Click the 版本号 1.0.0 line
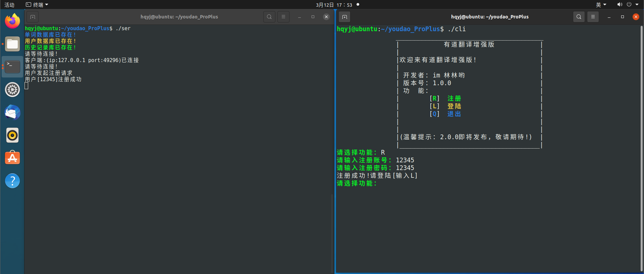 [427, 83]
